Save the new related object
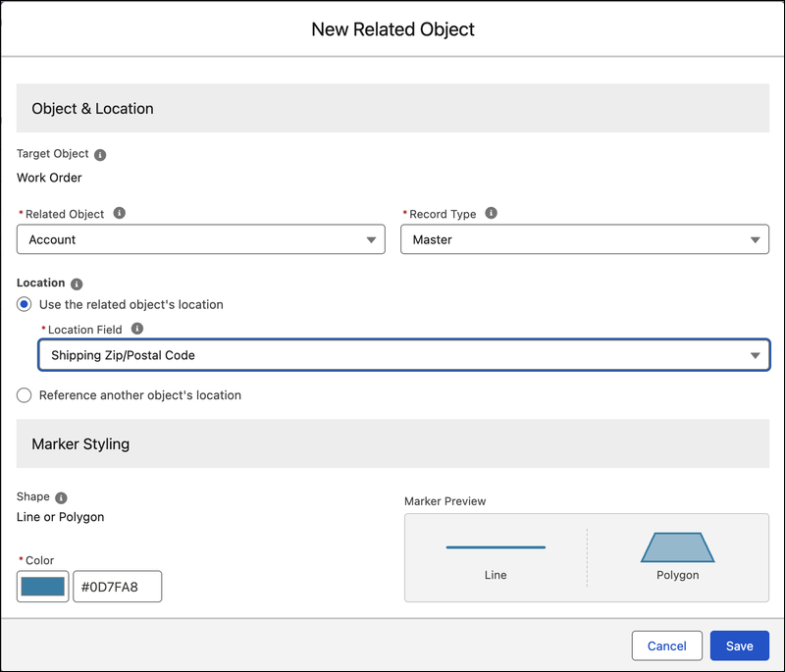The height and width of the screenshot is (672, 785). pos(740,646)
